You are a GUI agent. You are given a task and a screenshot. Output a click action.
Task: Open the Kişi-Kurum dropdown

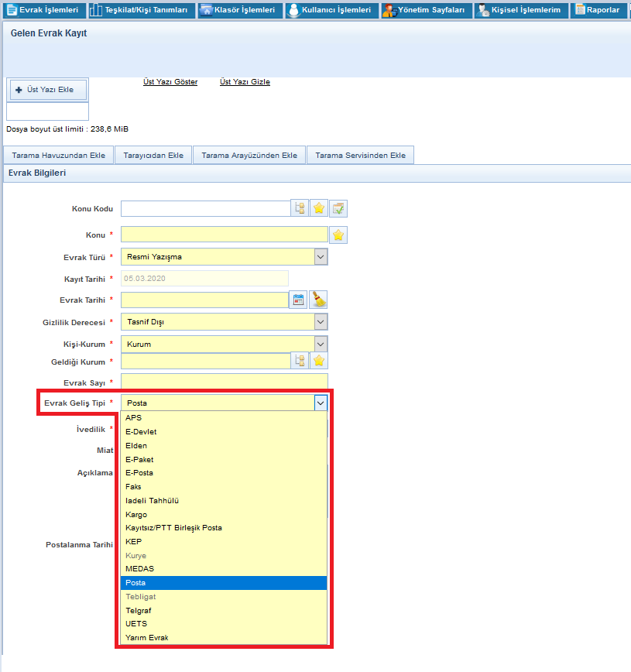(x=321, y=344)
